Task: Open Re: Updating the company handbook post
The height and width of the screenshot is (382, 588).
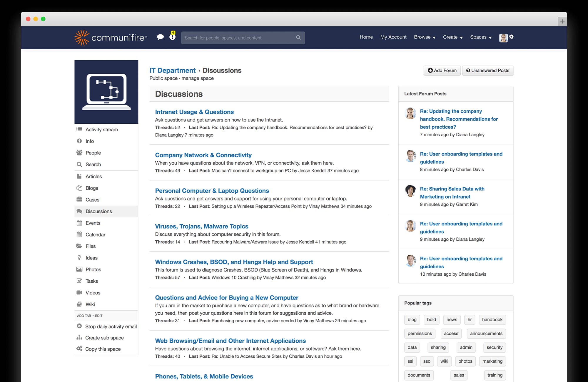Action: (459, 119)
